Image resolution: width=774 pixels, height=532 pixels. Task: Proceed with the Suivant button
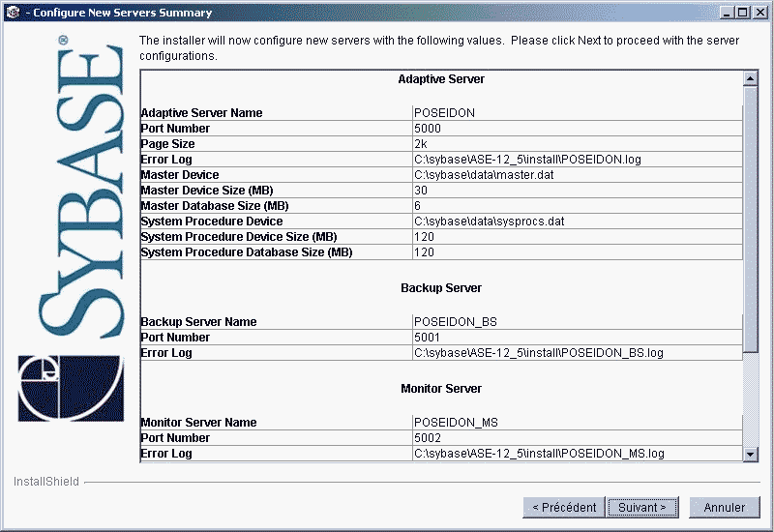click(642, 507)
